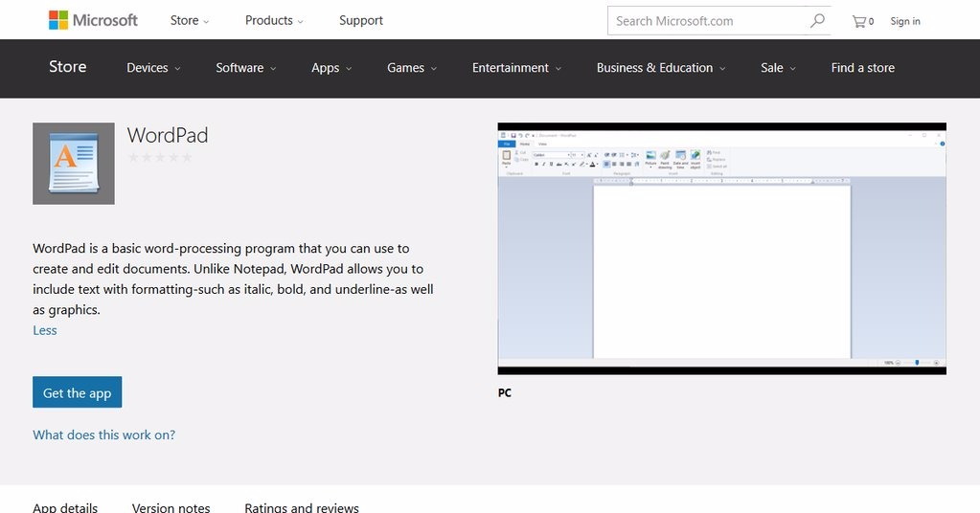
Task: Expand the Apps menu
Action: point(331,68)
